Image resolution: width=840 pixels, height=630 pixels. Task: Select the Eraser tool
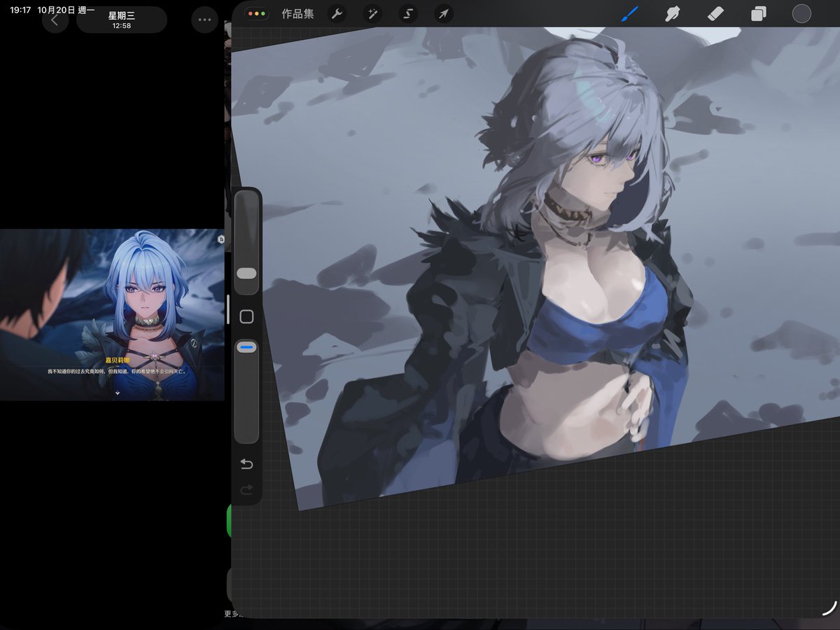coord(715,13)
